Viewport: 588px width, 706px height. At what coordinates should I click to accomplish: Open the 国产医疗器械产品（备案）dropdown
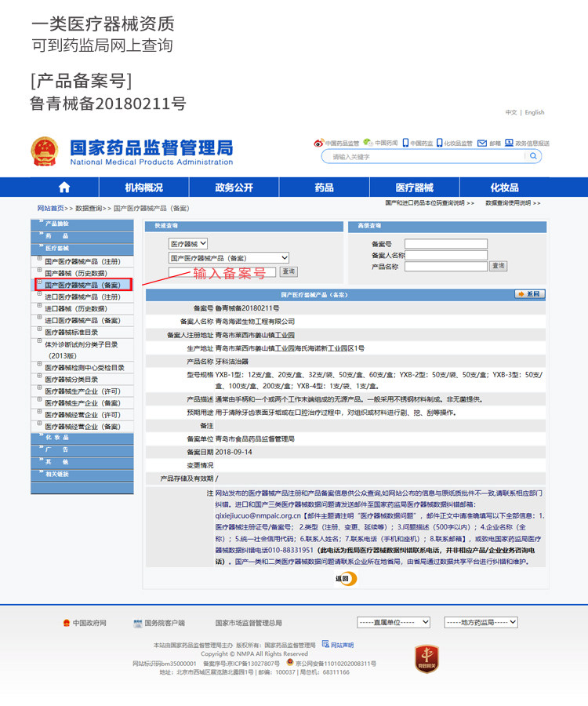click(229, 258)
